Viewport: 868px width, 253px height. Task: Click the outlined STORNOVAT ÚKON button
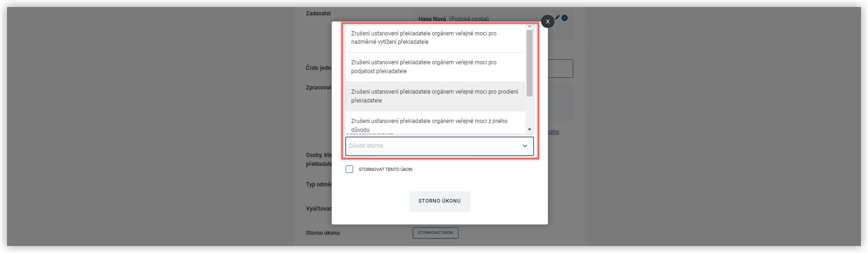pos(435,232)
